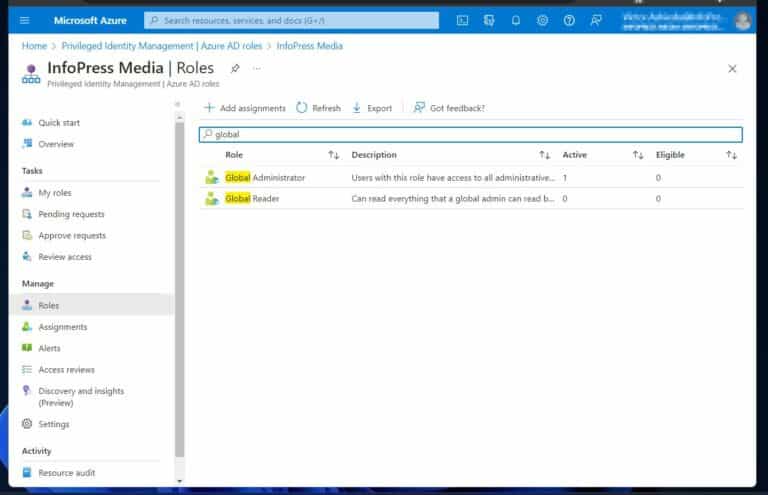Open My roles in the sidebar
Image resolution: width=768 pixels, height=495 pixels.
[x=55, y=192]
